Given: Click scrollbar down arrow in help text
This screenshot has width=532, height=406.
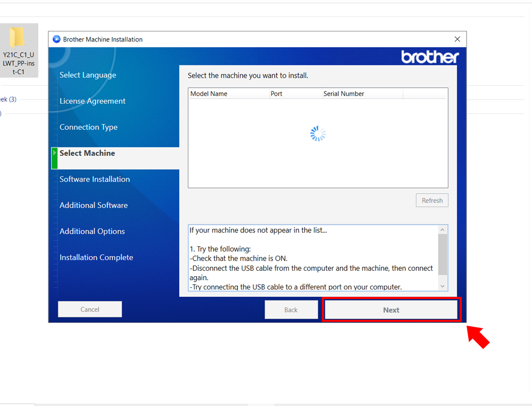Looking at the screenshot, I should tap(443, 286).
